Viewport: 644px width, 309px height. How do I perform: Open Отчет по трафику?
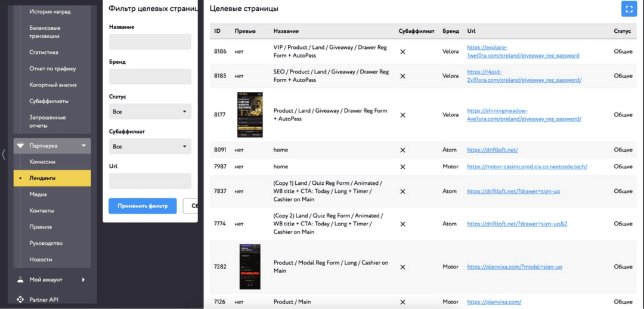(52, 69)
